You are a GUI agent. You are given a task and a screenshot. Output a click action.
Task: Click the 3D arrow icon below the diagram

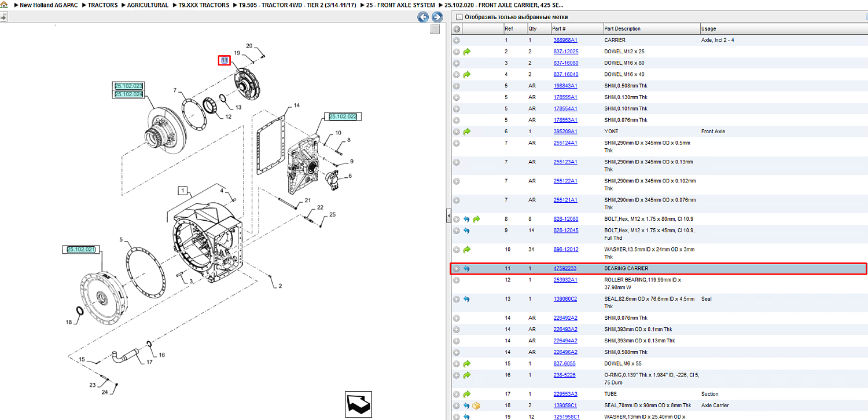pos(358,404)
